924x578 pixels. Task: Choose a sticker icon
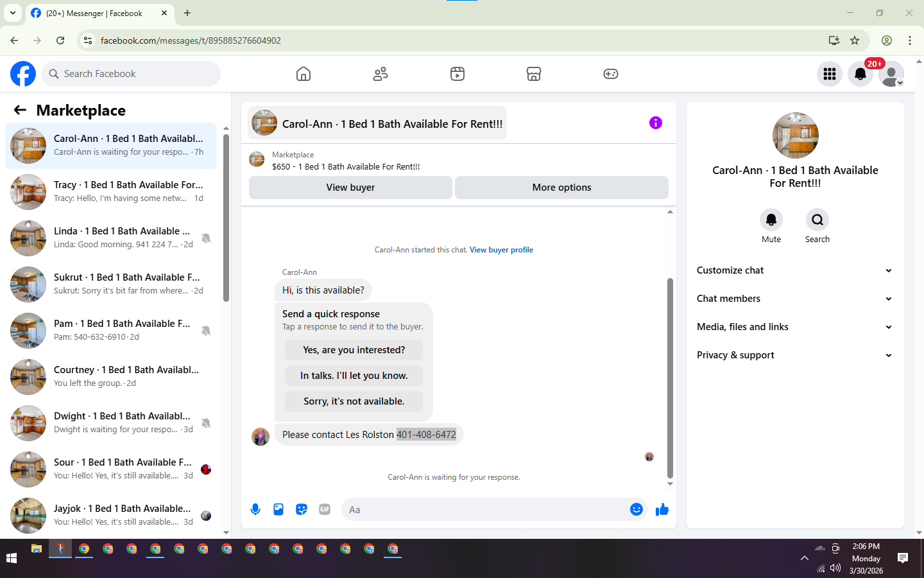click(x=302, y=509)
